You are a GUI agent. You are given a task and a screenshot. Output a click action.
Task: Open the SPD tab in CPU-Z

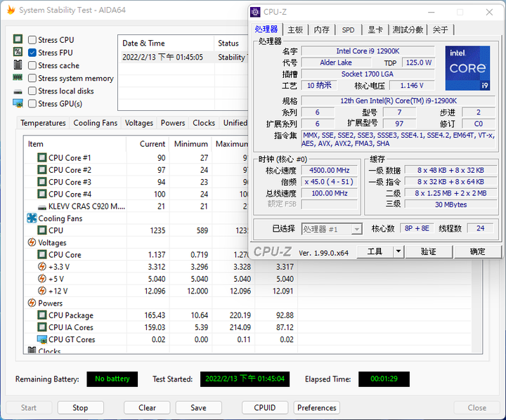pyautogui.click(x=348, y=29)
